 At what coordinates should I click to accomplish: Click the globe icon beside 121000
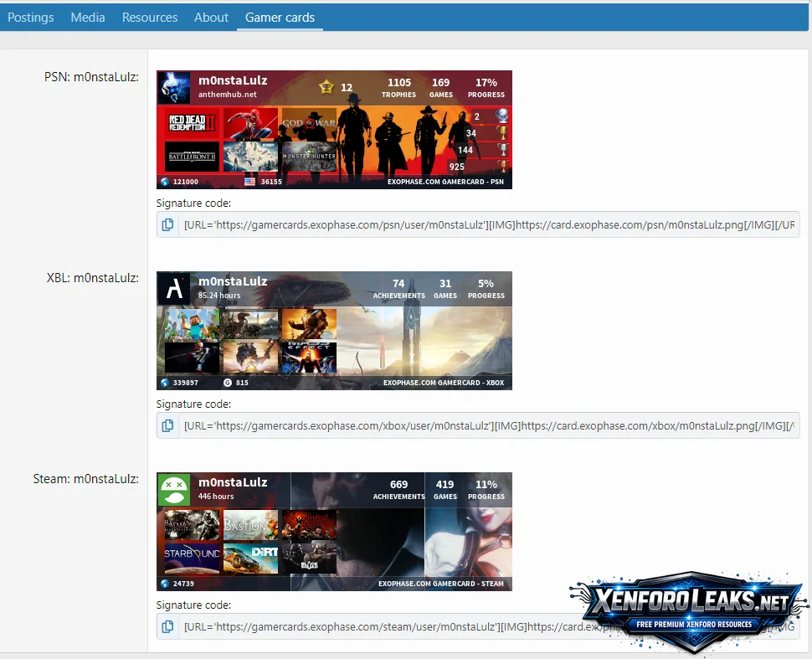pyautogui.click(x=165, y=182)
